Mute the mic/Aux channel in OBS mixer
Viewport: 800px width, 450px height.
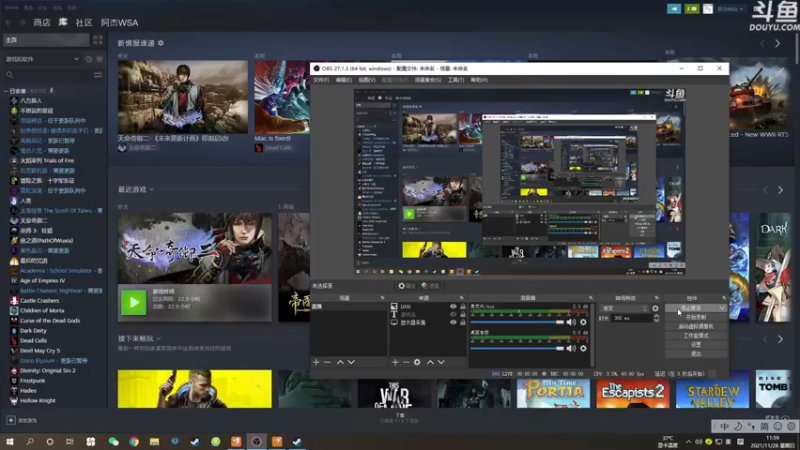point(571,322)
